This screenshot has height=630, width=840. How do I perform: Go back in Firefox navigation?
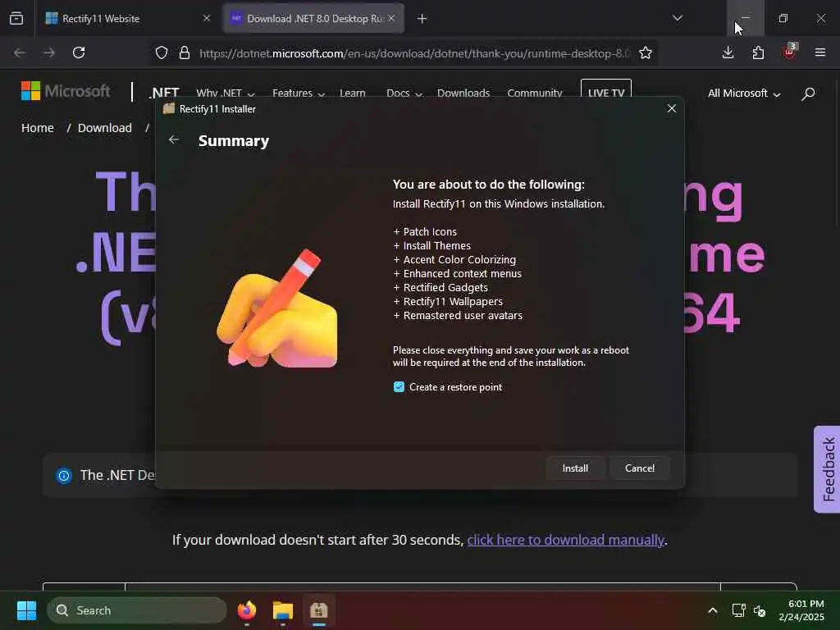coord(20,52)
